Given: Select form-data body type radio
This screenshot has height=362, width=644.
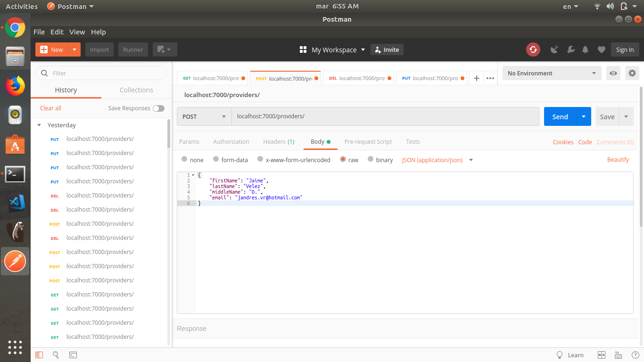Looking at the screenshot, I should pos(216,159).
